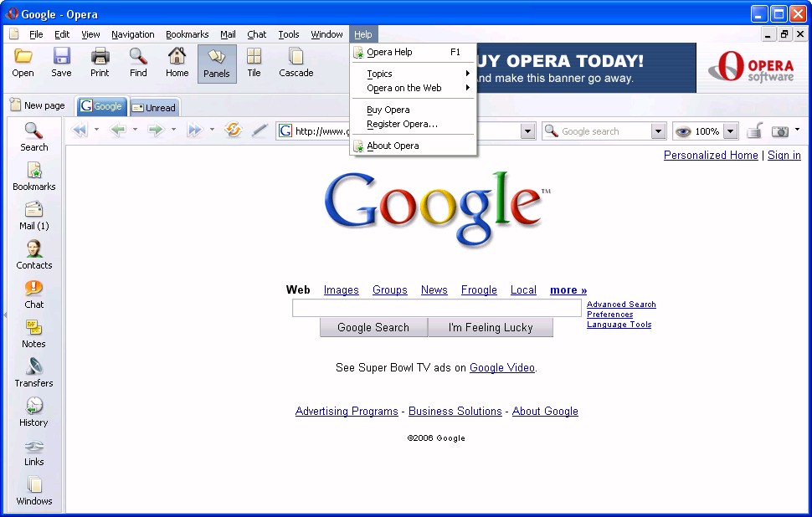Select Opera Help menu item

414,52
